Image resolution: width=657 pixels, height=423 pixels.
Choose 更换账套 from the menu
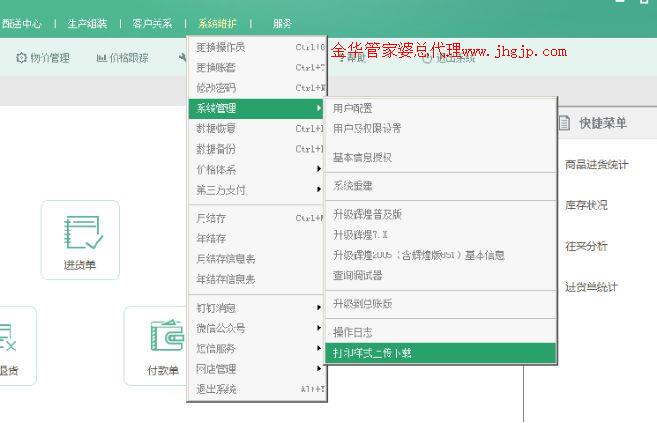tap(257, 67)
